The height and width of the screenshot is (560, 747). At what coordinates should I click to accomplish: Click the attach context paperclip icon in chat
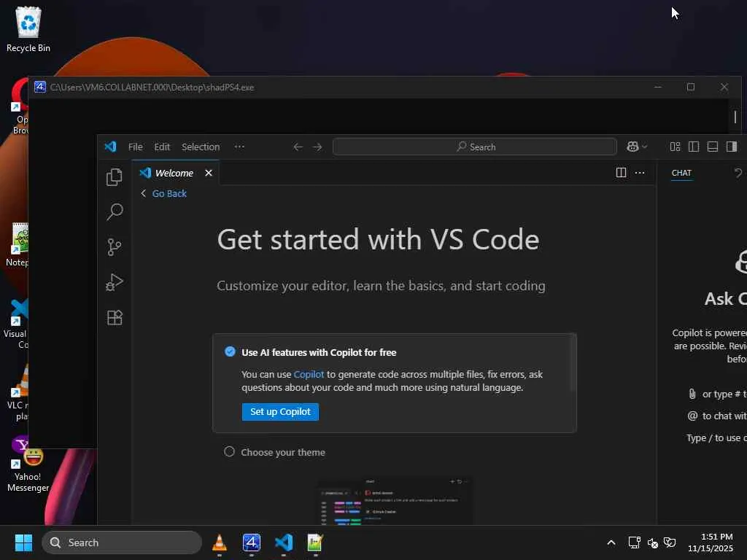click(692, 394)
